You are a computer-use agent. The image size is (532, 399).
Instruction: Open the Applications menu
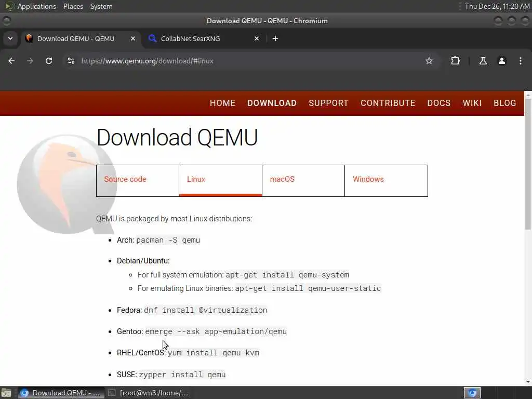coord(37,6)
